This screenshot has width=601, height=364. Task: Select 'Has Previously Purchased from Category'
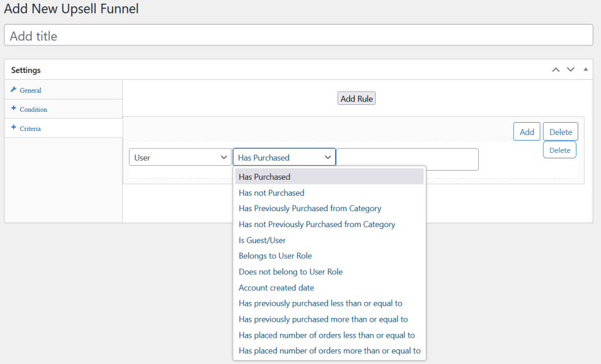click(310, 209)
